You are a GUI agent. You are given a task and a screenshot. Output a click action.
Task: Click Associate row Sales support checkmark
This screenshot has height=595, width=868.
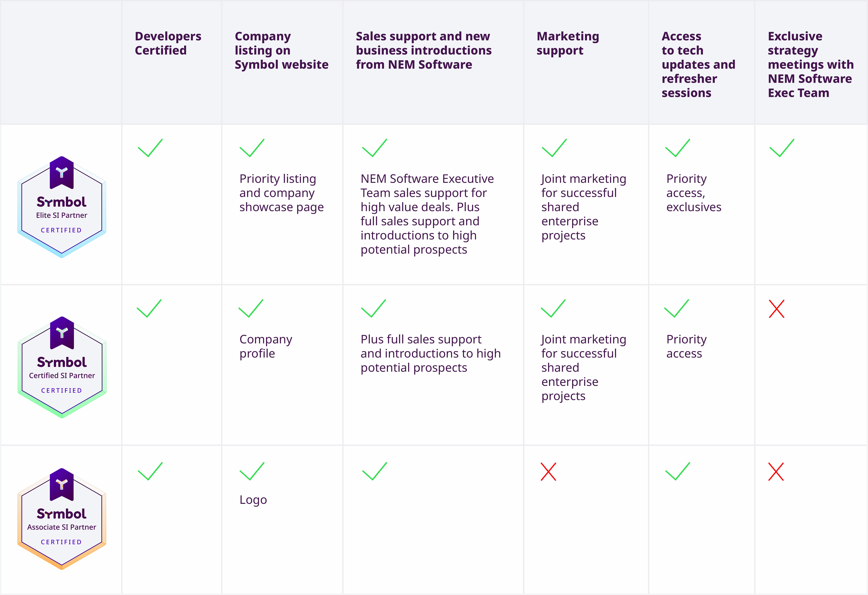coord(375,471)
